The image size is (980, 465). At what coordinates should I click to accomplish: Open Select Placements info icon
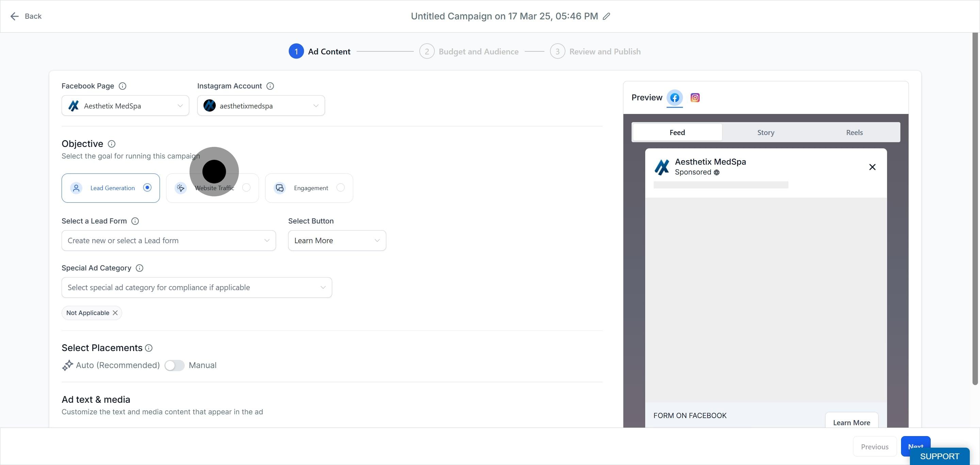coord(149,348)
